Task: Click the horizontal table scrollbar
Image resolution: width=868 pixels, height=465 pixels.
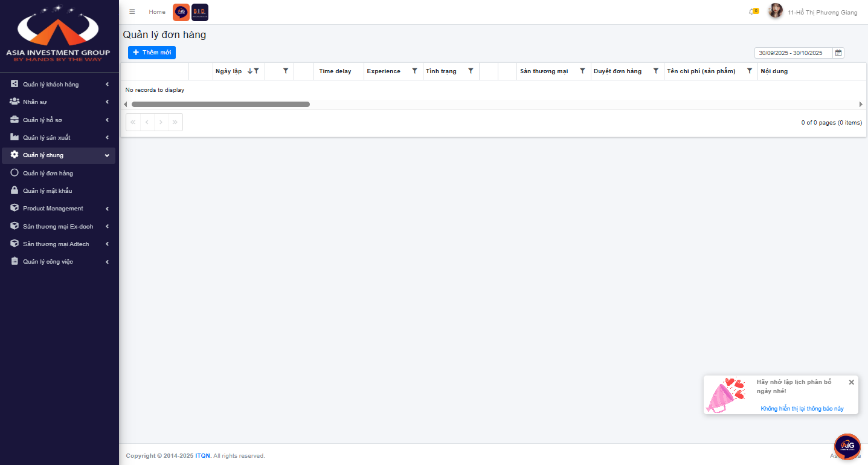Action: 220,105
